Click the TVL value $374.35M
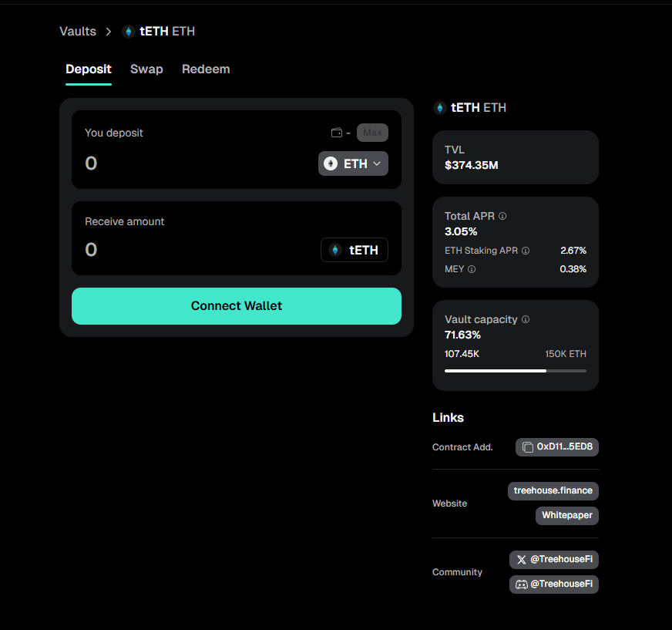Image resolution: width=672 pixels, height=630 pixels. pos(472,165)
